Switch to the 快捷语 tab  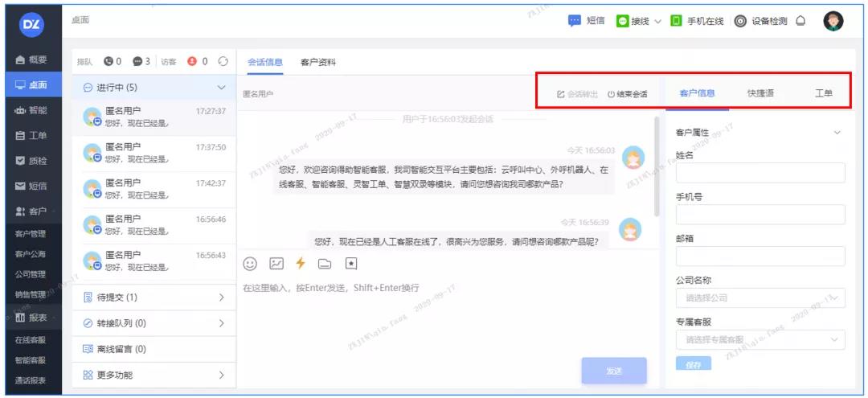[760, 93]
